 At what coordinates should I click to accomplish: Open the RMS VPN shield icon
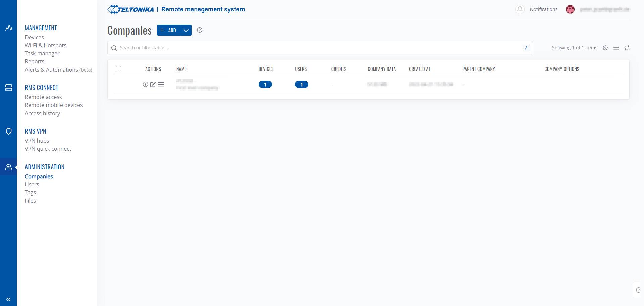(x=9, y=131)
